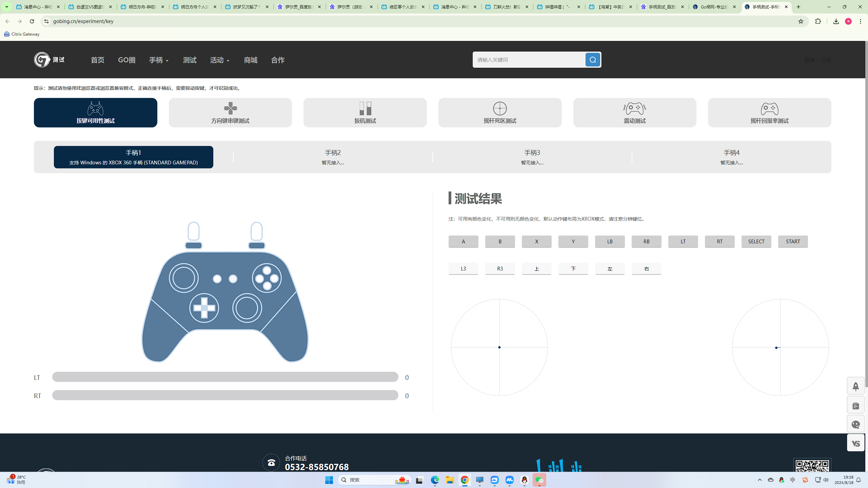Viewport: 868px width, 488px height.
Task: Focus the 请输入关键词 search field
Action: coord(529,60)
